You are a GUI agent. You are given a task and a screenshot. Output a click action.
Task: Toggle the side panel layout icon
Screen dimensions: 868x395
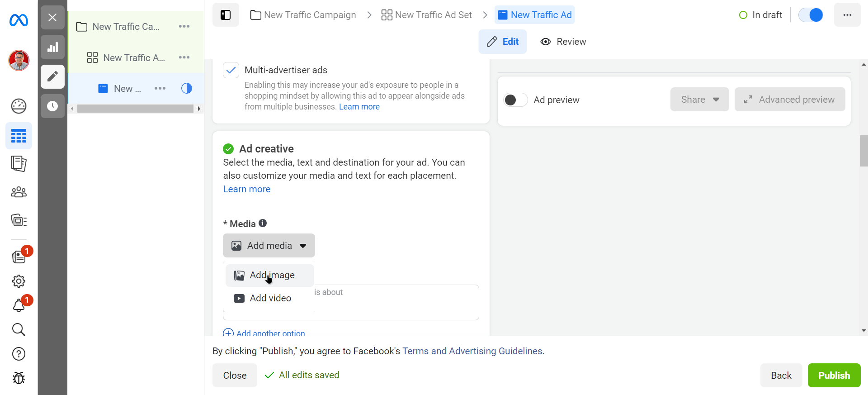click(226, 15)
